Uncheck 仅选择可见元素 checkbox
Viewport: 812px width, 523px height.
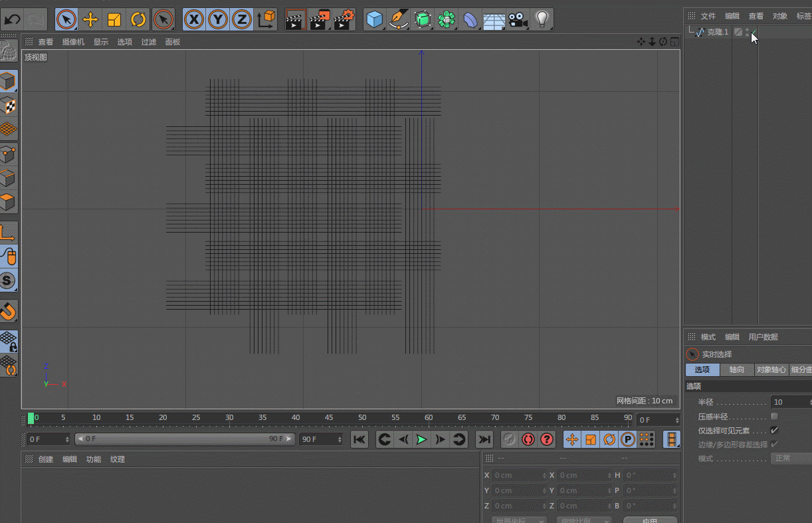774,431
